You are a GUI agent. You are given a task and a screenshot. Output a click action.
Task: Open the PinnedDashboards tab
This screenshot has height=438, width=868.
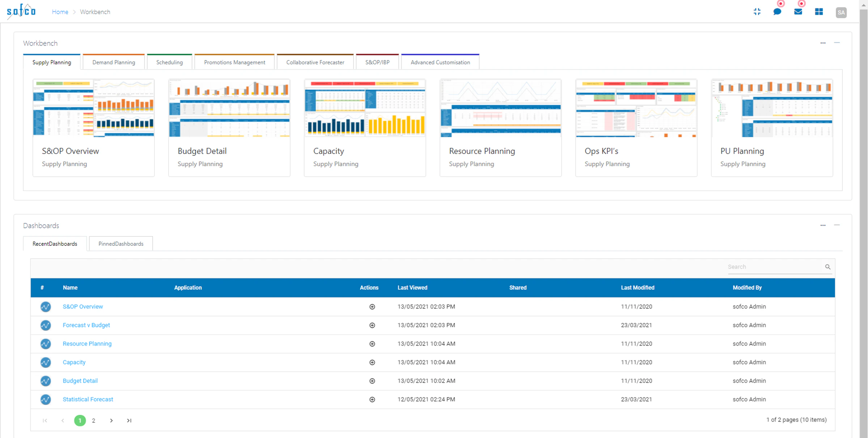pos(121,244)
